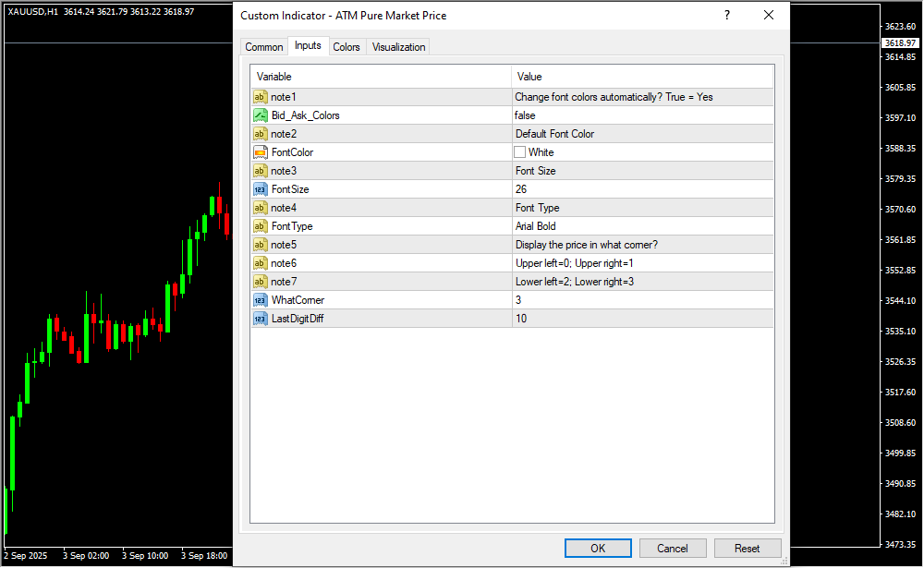Click the Arial Bold FontType value
Viewport: 924px width, 568px height.
(x=641, y=226)
